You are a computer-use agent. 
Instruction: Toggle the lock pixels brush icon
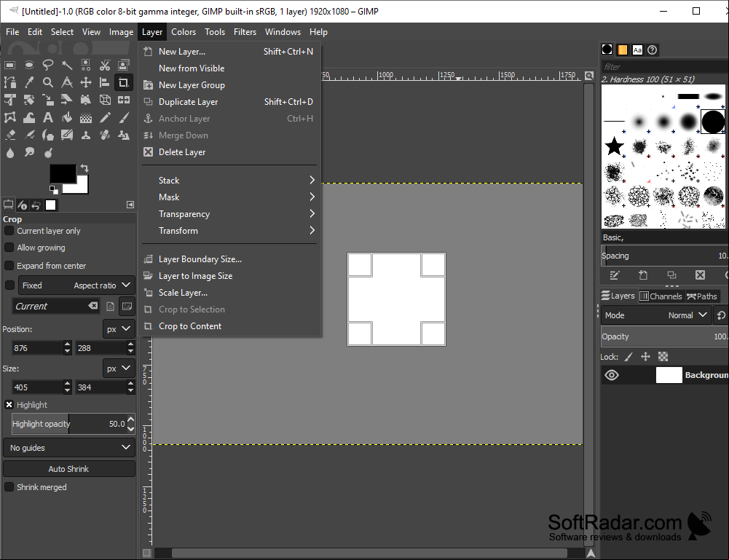pos(628,357)
